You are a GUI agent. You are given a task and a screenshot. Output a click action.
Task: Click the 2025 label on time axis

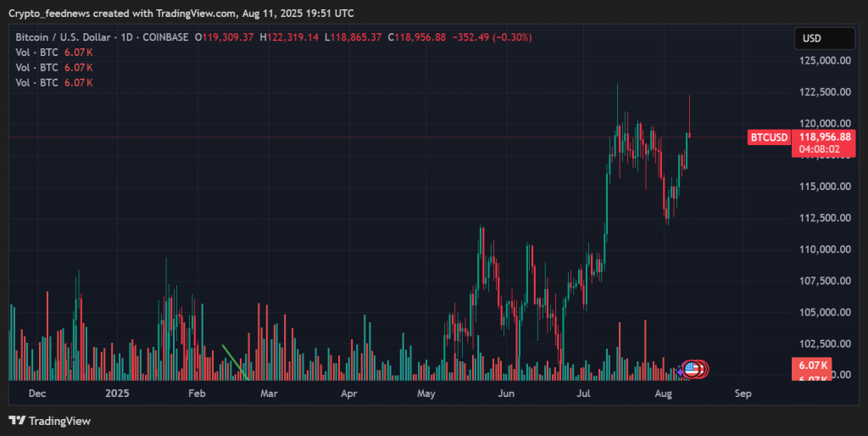(118, 394)
